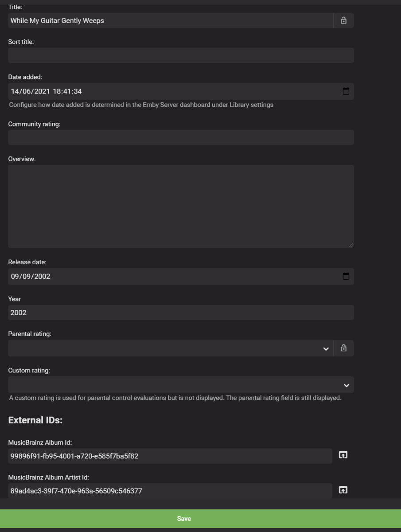The height and width of the screenshot is (532, 401).
Task: Open calendar picker for Date added
Action: point(346,91)
